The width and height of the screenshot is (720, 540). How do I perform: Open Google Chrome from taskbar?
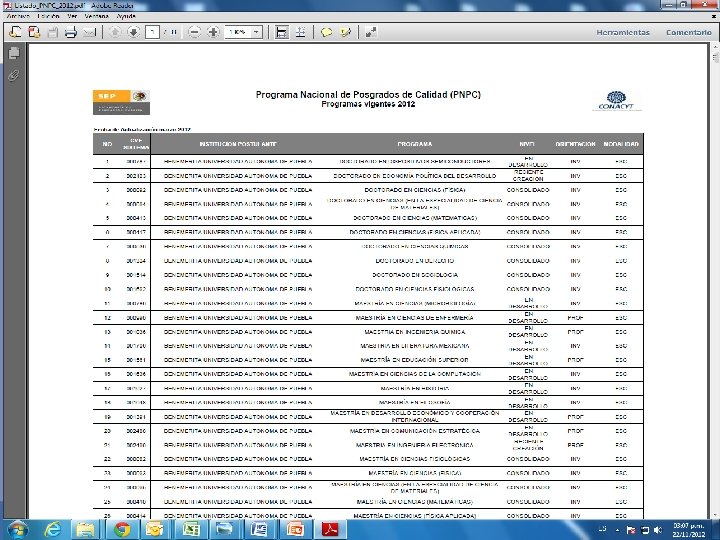pyautogui.click(x=122, y=530)
